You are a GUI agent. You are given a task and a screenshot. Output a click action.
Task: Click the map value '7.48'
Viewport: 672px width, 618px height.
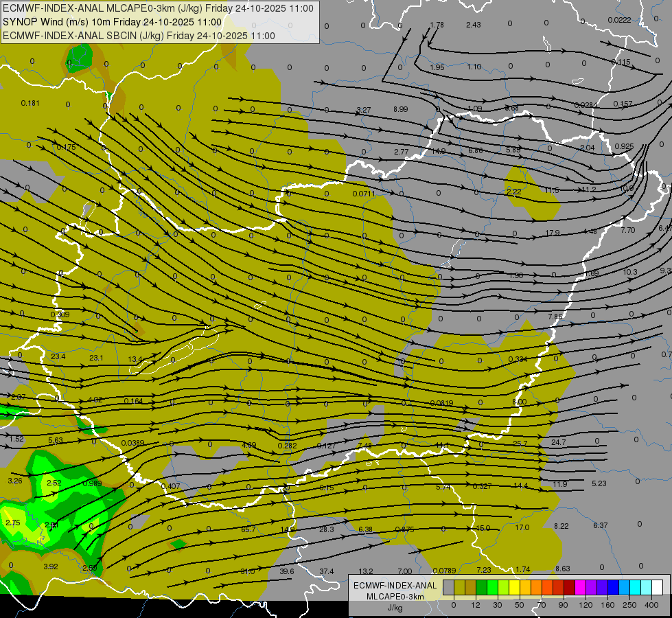click(364, 446)
